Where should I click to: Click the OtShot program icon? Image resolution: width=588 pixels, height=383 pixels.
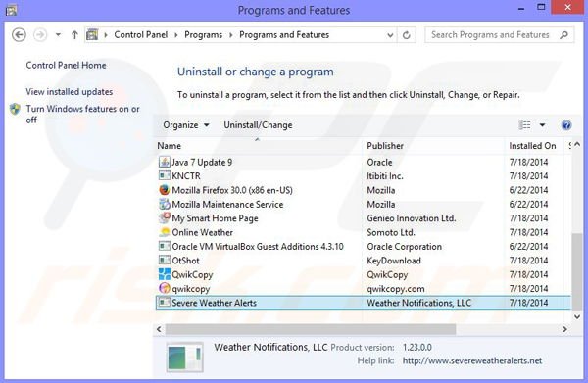[x=165, y=261]
